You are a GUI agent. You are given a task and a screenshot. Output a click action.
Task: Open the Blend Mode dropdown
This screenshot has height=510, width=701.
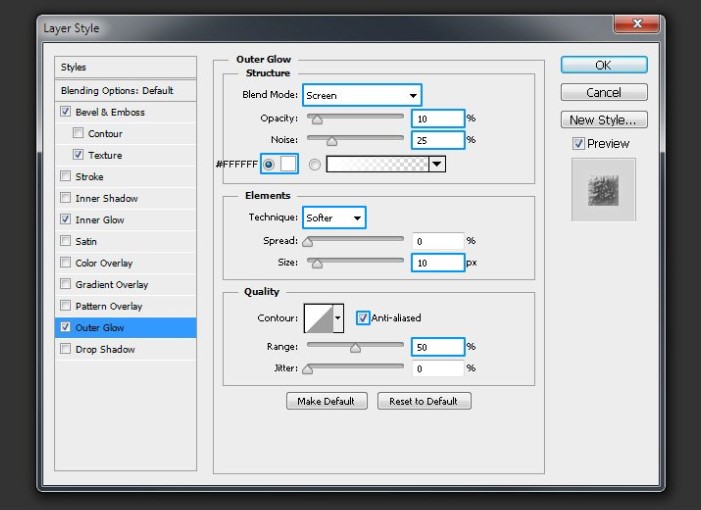pyautogui.click(x=362, y=95)
